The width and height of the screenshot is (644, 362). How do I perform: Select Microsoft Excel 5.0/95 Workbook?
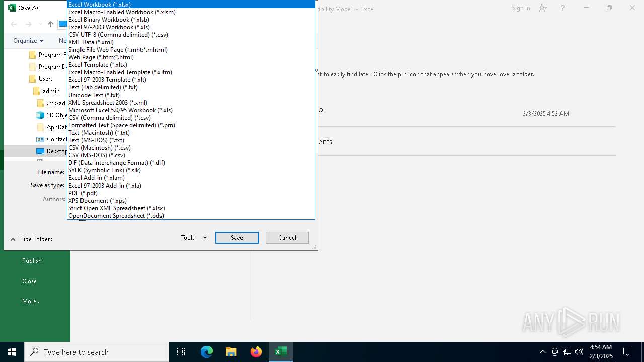(x=191, y=110)
